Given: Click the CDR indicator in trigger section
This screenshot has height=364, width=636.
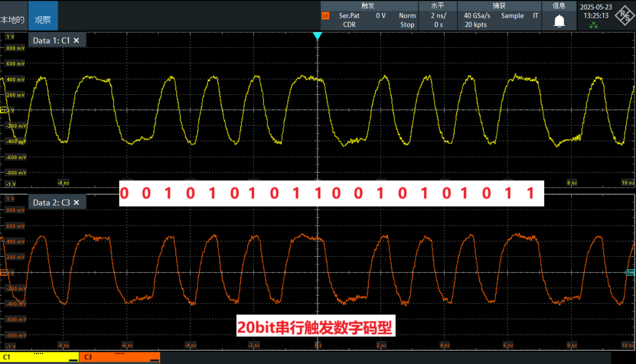Looking at the screenshot, I should 349,24.
